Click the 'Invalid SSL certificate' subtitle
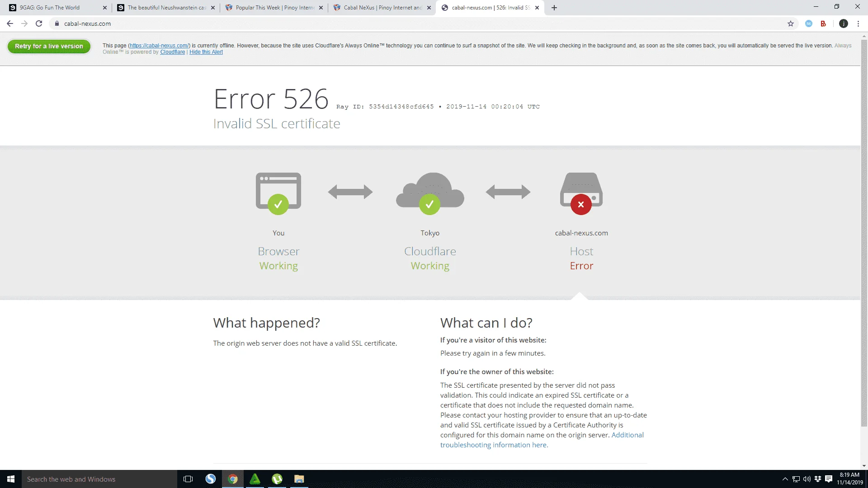The width and height of the screenshot is (868, 488). point(277,123)
